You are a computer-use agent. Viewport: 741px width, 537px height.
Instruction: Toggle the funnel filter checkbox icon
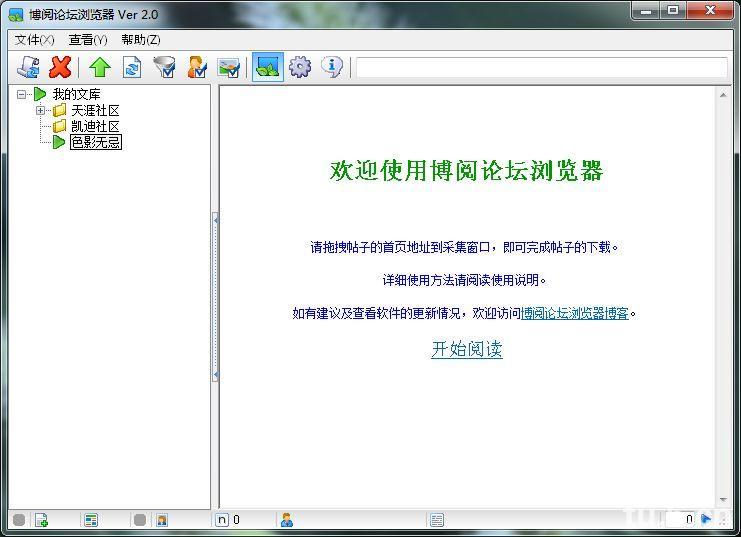164,67
